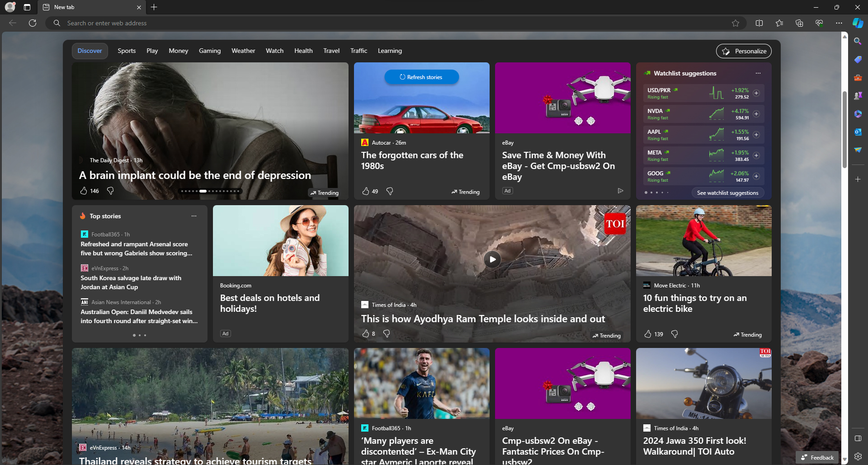
Task: Open the 2024 Jawa 350 article
Action: coord(694,446)
